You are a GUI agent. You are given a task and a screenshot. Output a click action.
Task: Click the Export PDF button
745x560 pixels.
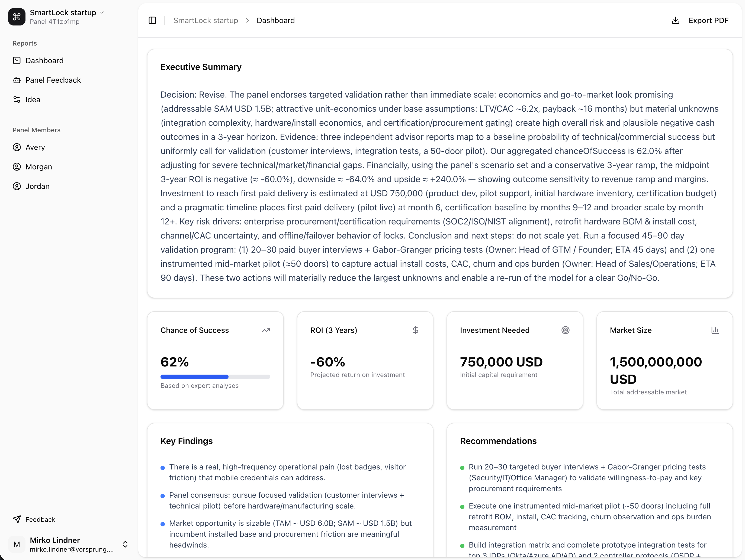708,20
